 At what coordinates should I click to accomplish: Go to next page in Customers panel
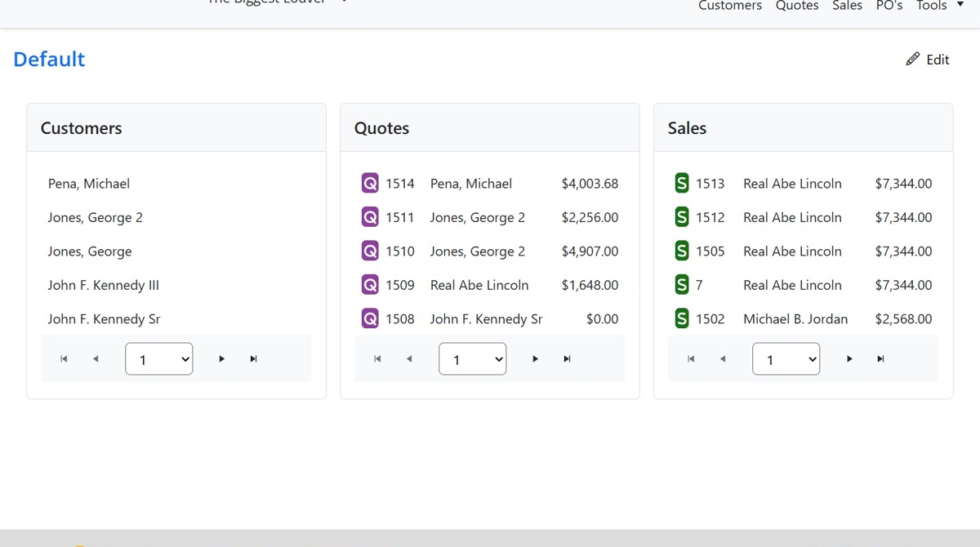(221, 358)
